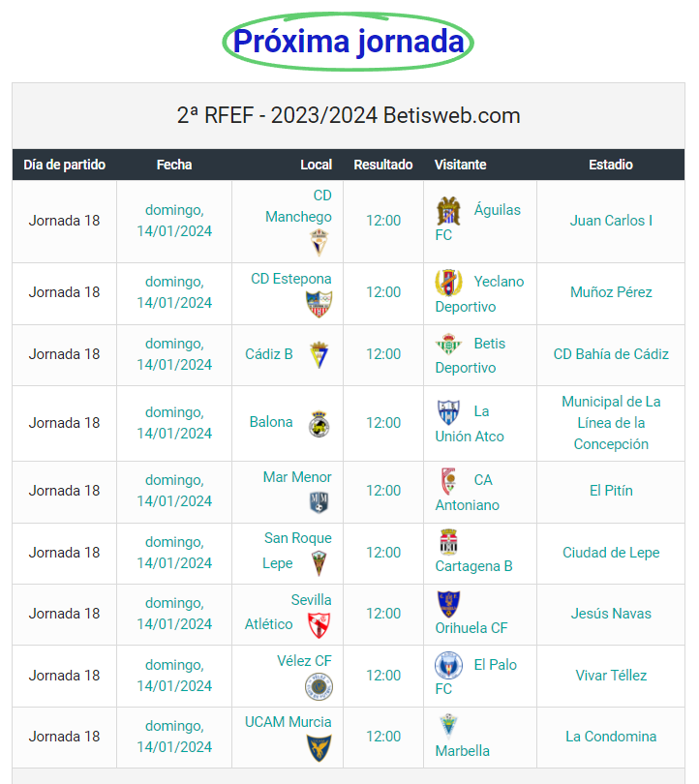Open the Juan Carlos I stadium link
699x784 pixels.
[x=611, y=221]
